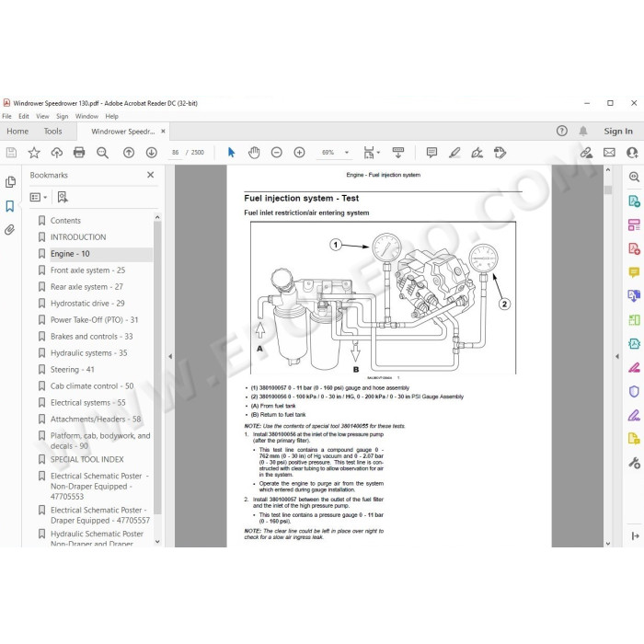Open Cab climate control - 50 bookmark
644x644 pixels.
[x=92, y=386]
